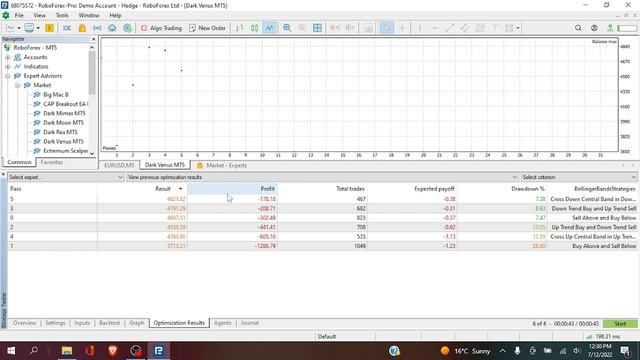Switch to line chart view
The width and height of the screenshot is (640, 360).
pyautogui.click(x=269, y=28)
